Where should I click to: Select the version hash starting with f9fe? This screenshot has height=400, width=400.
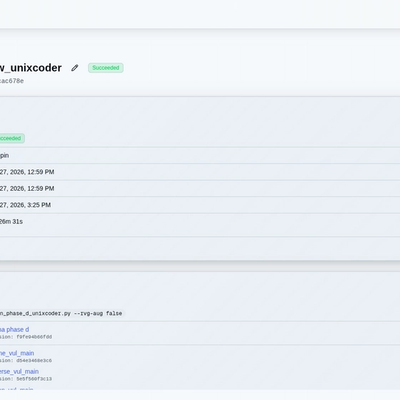[34, 337]
